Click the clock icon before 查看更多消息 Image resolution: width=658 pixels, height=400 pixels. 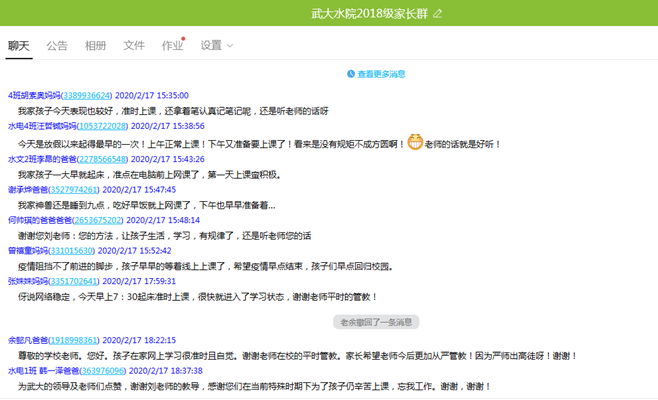[x=351, y=74]
